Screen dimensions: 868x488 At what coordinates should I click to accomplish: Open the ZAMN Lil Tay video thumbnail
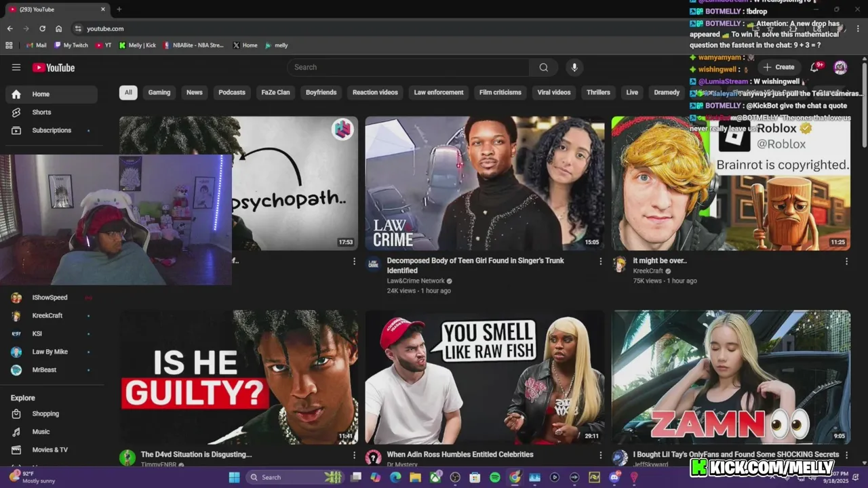click(x=730, y=377)
